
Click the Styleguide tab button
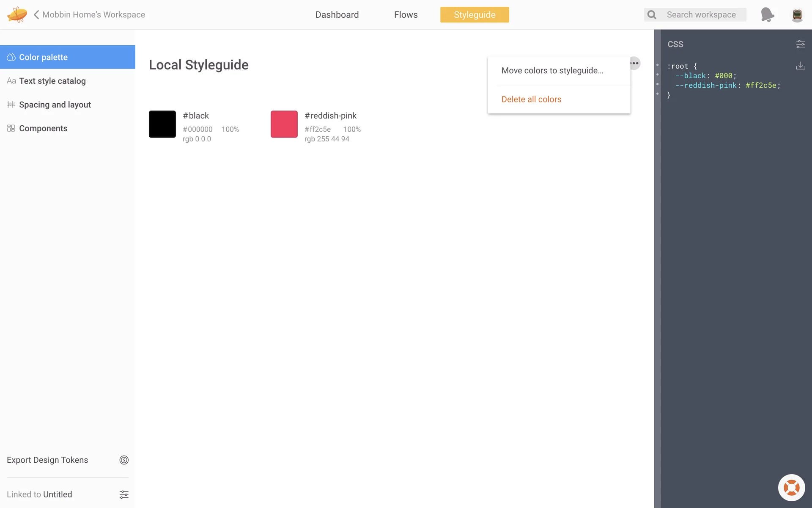[x=475, y=15]
